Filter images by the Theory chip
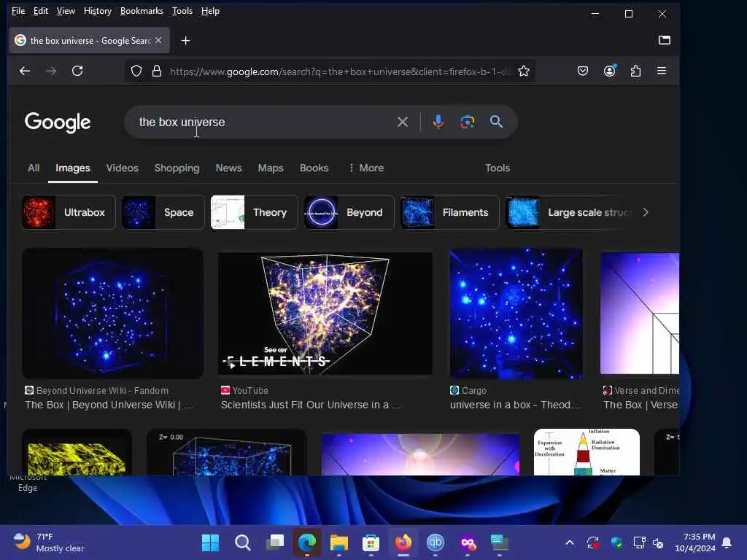 tap(254, 212)
